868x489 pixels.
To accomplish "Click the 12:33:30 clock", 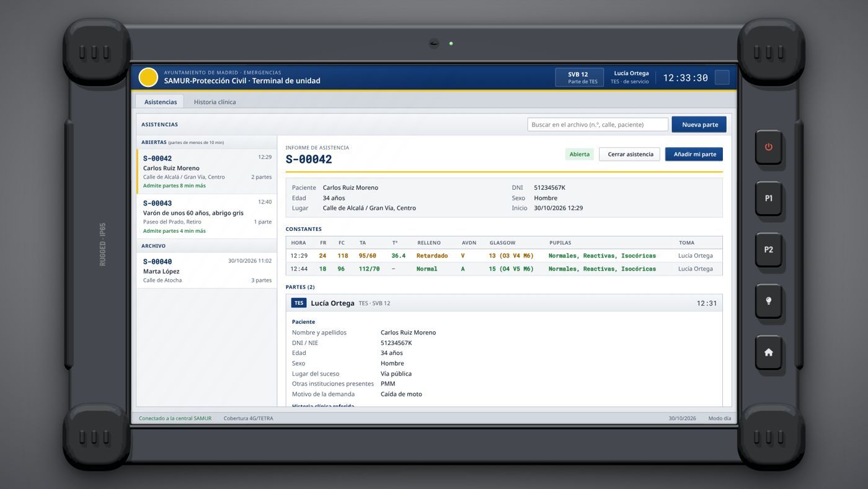I will pyautogui.click(x=685, y=78).
